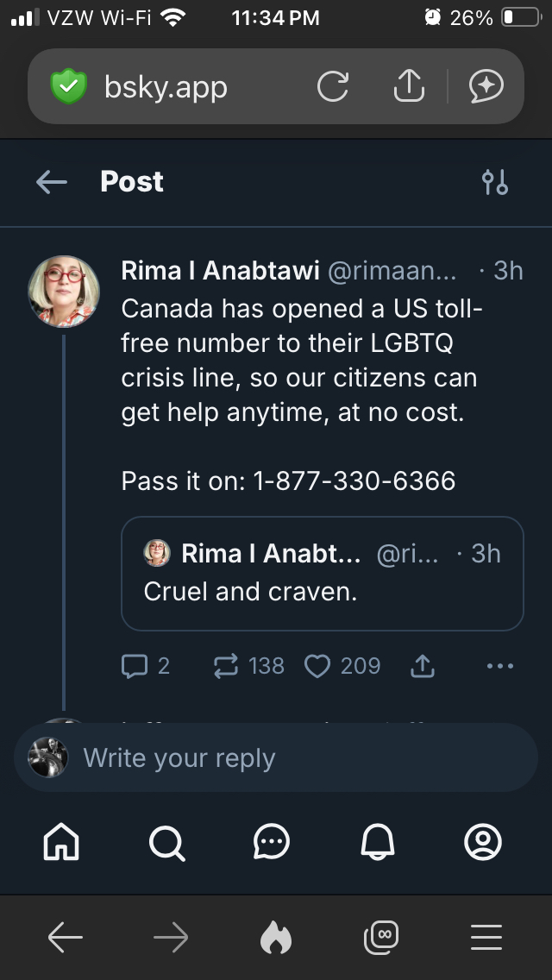Reply to the post via comment icon
Image resolution: width=552 pixels, height=980 pixels.
point(135,665)
